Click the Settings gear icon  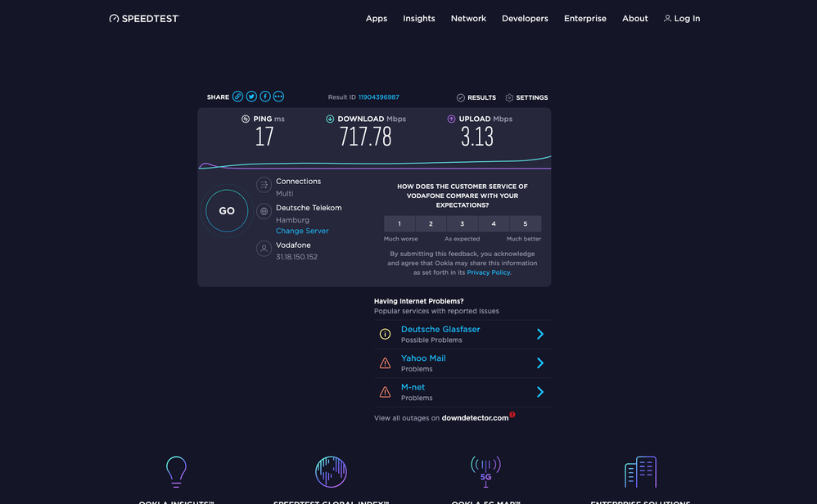[x=509, y=97]
